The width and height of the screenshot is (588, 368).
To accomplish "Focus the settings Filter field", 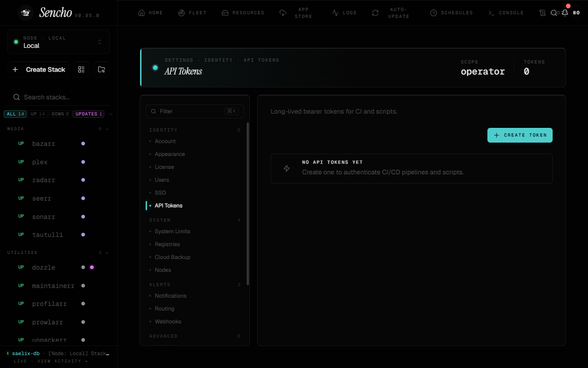I will coord(195,111).
